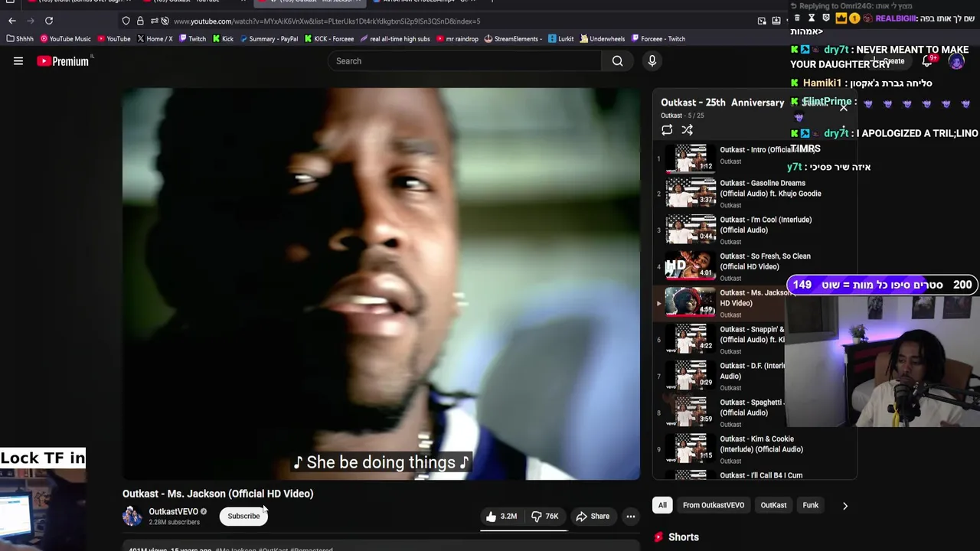Open the YouTube notifications bell
Screen dimensions: 980x551
click(927, 61)
